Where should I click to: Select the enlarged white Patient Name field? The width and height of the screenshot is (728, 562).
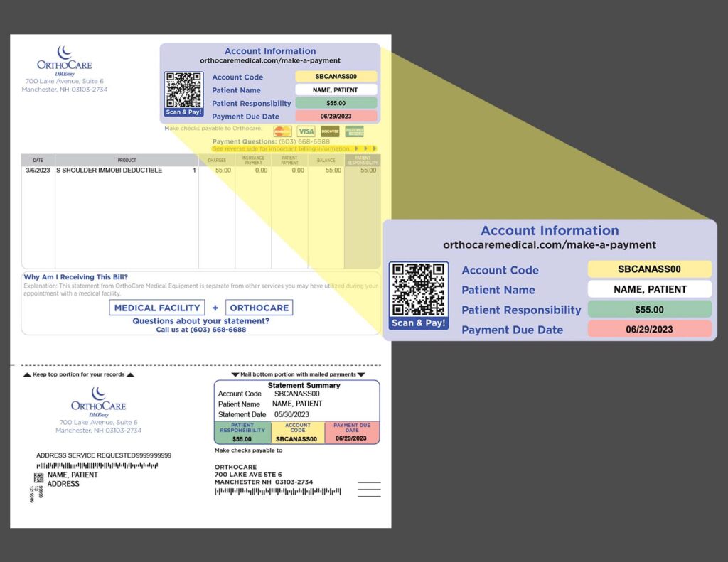pyautogui.click(x=649, y=289)
